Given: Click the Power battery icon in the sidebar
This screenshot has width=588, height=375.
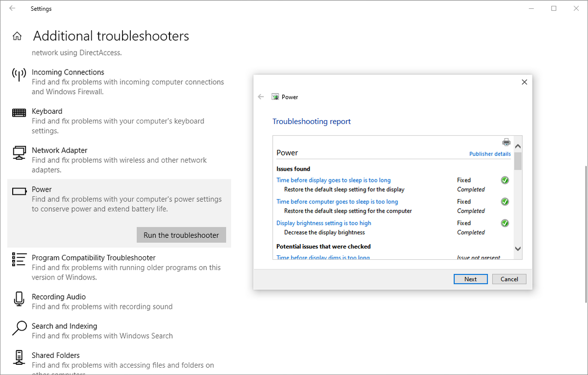Looking at the screenshot, I should pos(19,191).
